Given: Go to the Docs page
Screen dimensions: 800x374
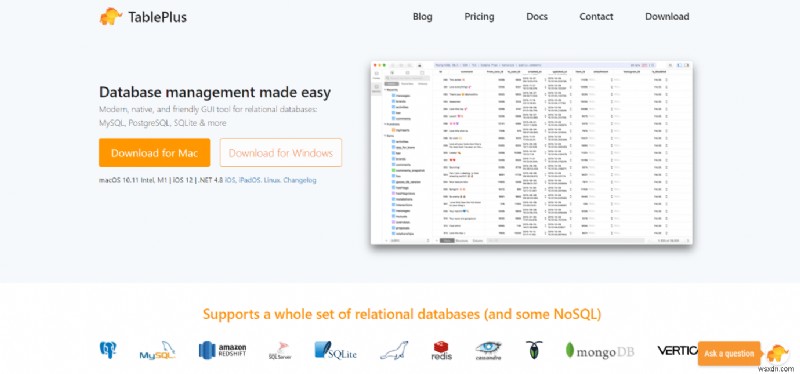Looking at the screenshot, I should tap(537, 17).
